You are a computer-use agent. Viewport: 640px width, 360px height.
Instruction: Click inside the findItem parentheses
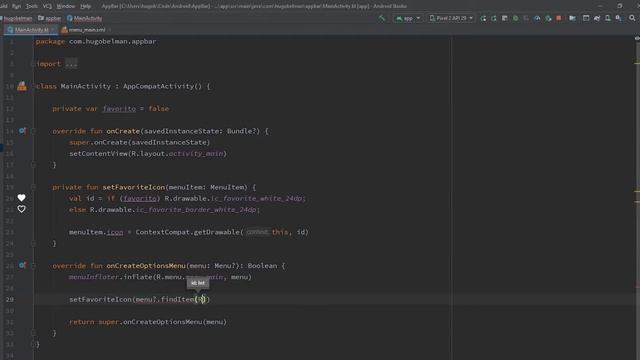[202, 299]
